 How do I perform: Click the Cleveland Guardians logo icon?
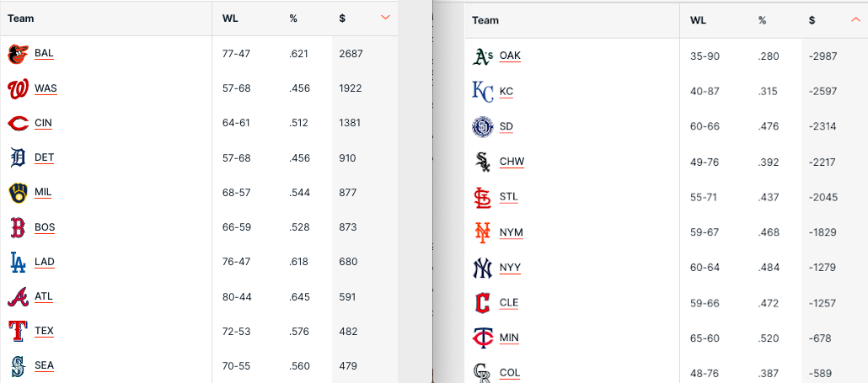(482, 303)
